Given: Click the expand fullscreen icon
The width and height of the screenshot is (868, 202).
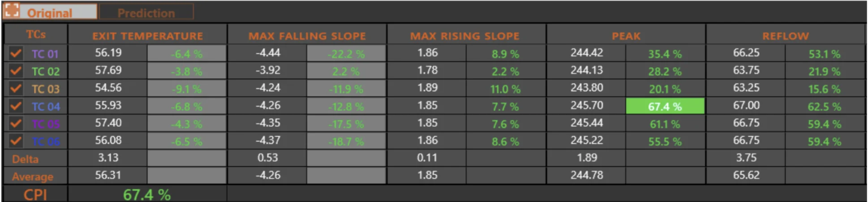Looking at the screenshot, I should [12, 10].
